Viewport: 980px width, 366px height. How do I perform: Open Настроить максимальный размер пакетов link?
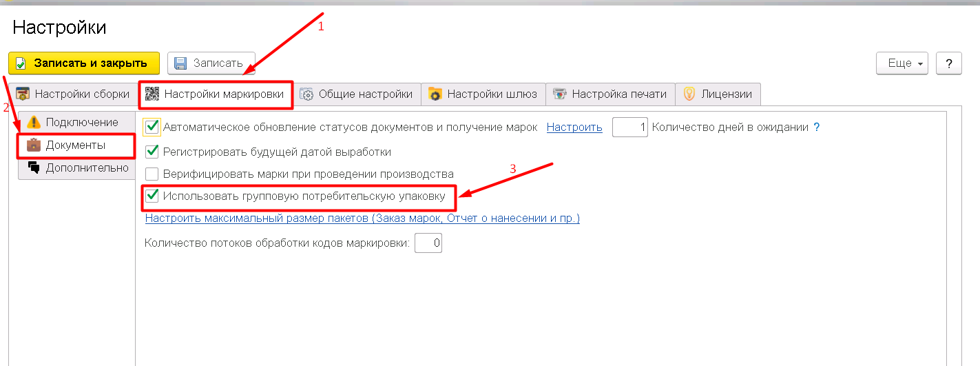[x=362, y=218]
